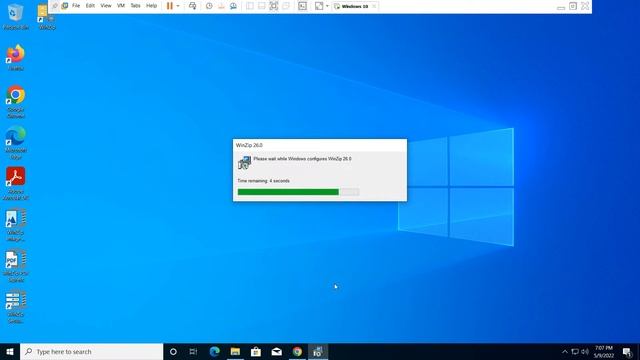Toggle the library panel icon in the VMware toolbar
Viewport: 640px width, 360px height.
click(x=249, y=6)
